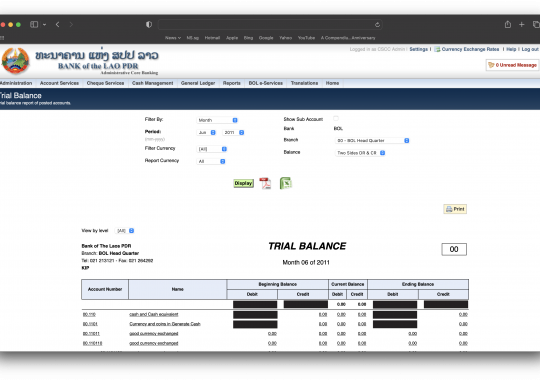The height and width of the screenshot is (380, 540).
Task: Open a new tab with plus icon
Action: point(521,24)
